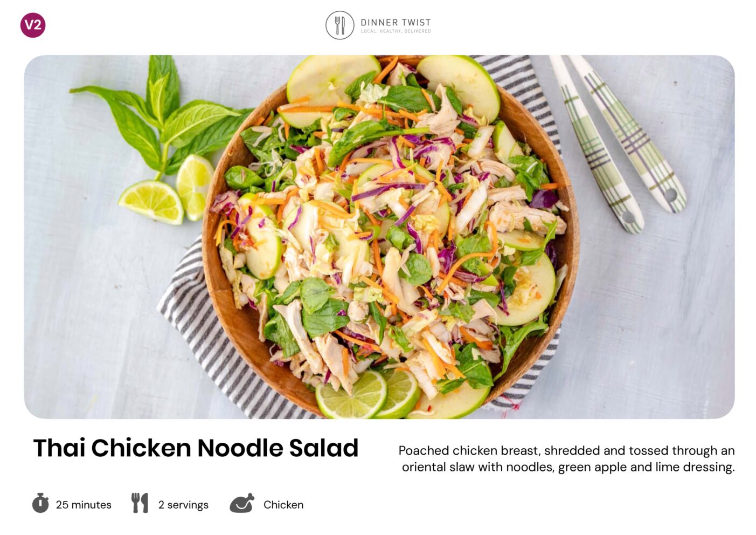Click the lime wedges beside the mint
The height and width of the screenshot is (535, 756).
(167, 190)
